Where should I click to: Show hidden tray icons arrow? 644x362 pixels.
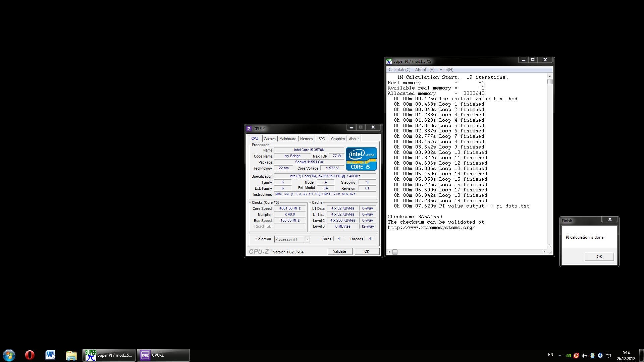click(560, 356)
